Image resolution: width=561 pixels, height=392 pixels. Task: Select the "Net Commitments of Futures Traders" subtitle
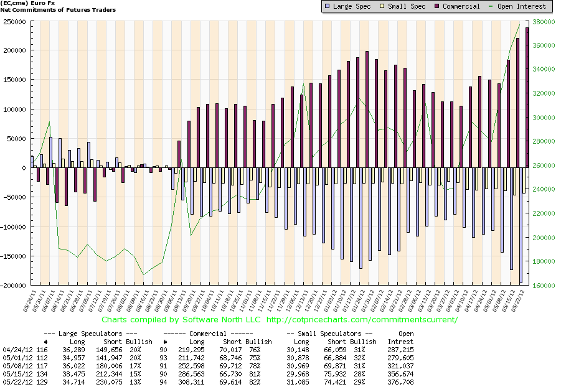pos(58,10)
